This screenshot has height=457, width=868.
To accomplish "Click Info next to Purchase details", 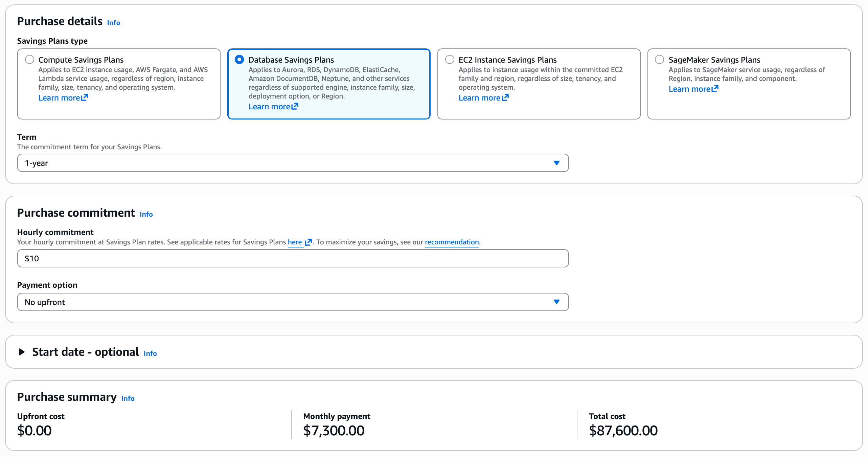I will [x=113, y=23].
